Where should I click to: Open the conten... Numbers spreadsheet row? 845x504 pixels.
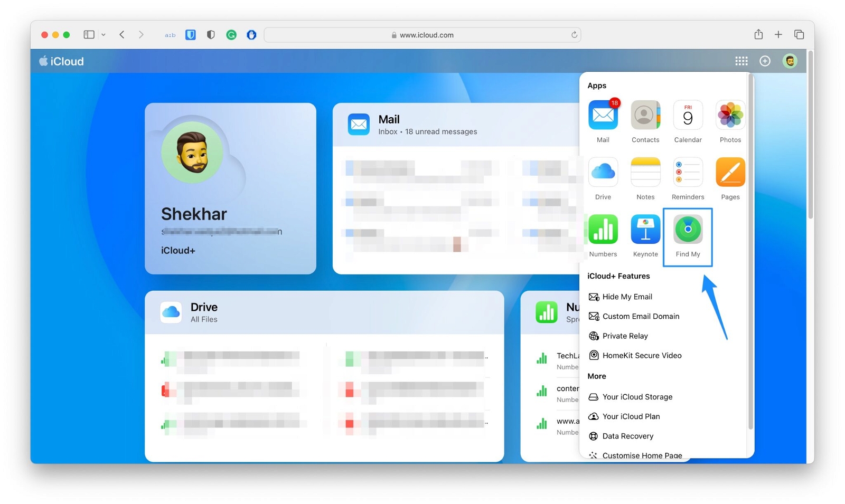click(557, 393)
